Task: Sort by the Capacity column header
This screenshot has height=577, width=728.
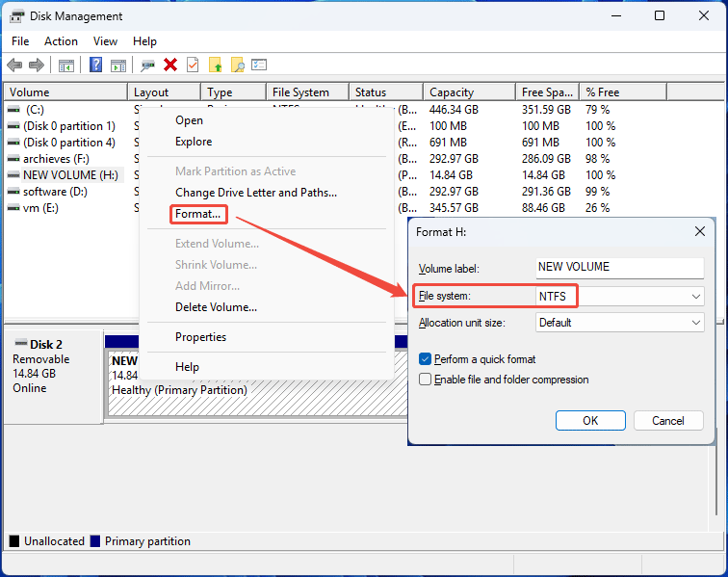Action: (x=469, y=92)
